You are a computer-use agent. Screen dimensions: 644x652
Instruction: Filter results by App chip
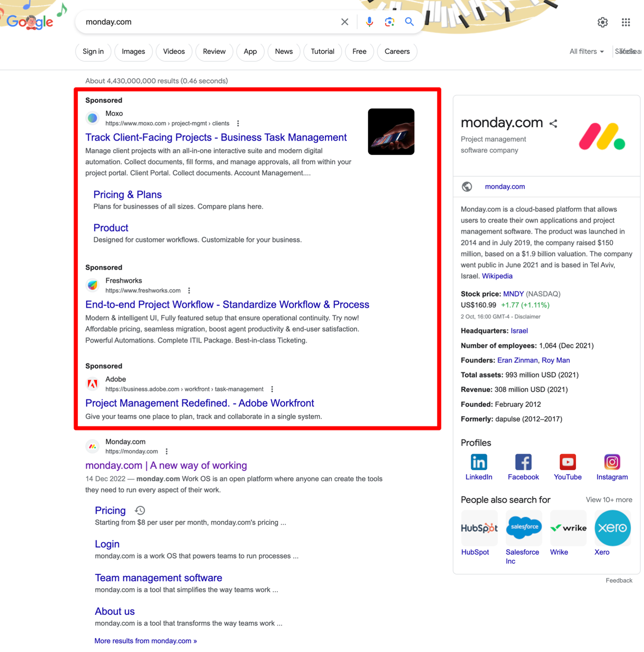click(250, 52)
